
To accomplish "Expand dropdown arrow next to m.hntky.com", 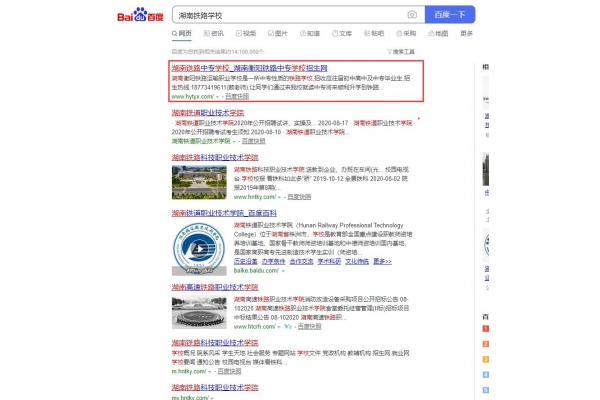I will coord(210,372).
